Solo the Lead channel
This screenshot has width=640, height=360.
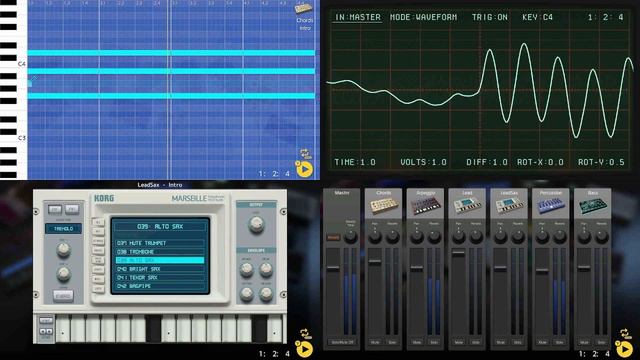click(x=476, y=342)
